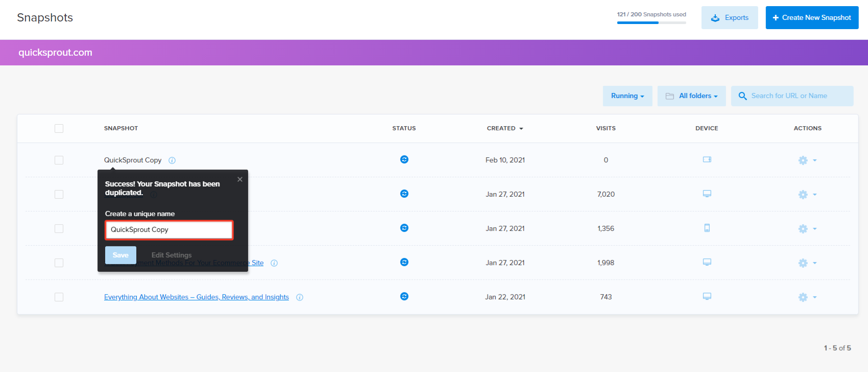Screen dimensions: 868x372
Task: Click the status icon in the 7,020 visits row
Action: [404, 194]
